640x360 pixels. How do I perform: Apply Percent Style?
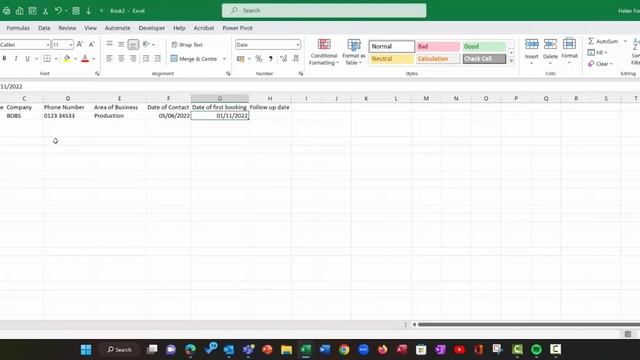pos(259,59)
